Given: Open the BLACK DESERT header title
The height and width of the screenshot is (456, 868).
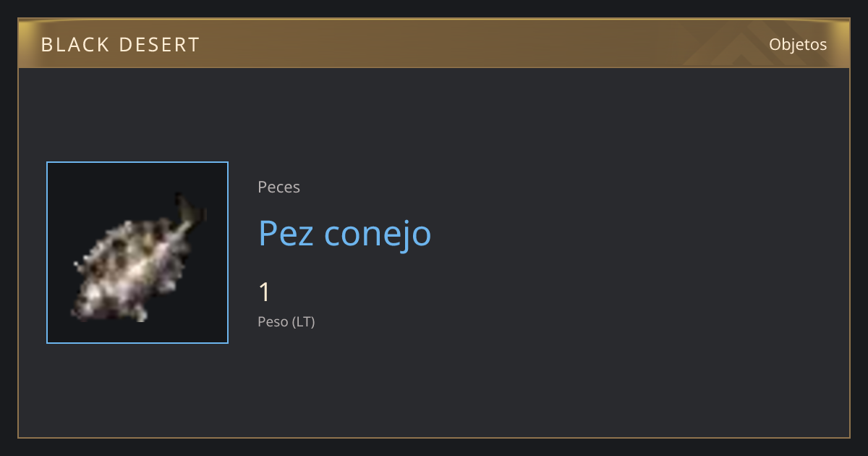Looking at the screenshot, I should 120,45.
